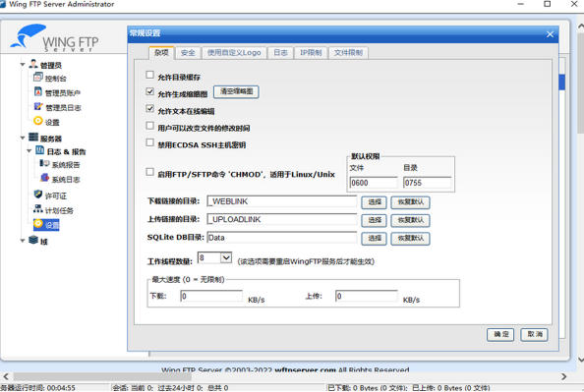This screenshot has height=392, width=584.
Task: Click the _WEBLINK directory input field
Action: 282,201
